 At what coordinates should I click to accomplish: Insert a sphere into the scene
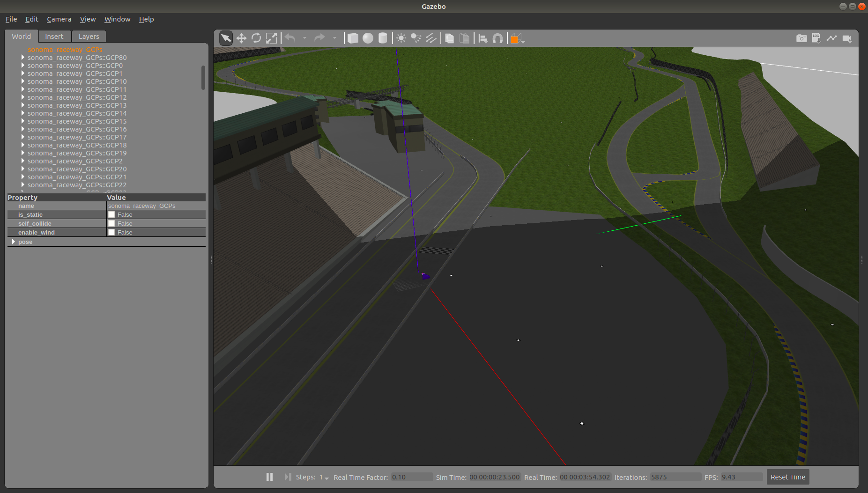pyautogui.click(x=368, y=38)
